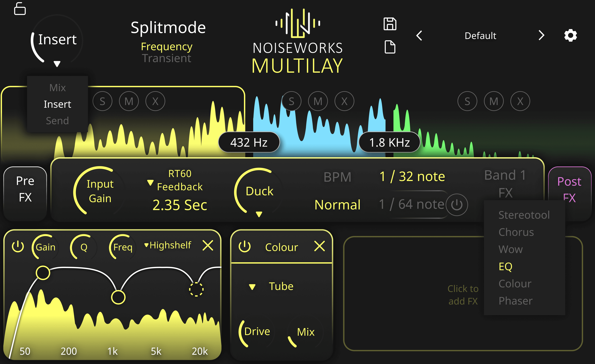Delete band 1 with its X button
Image resolution: width=595 pixels, height=364 pixels.
coord(155,101)
